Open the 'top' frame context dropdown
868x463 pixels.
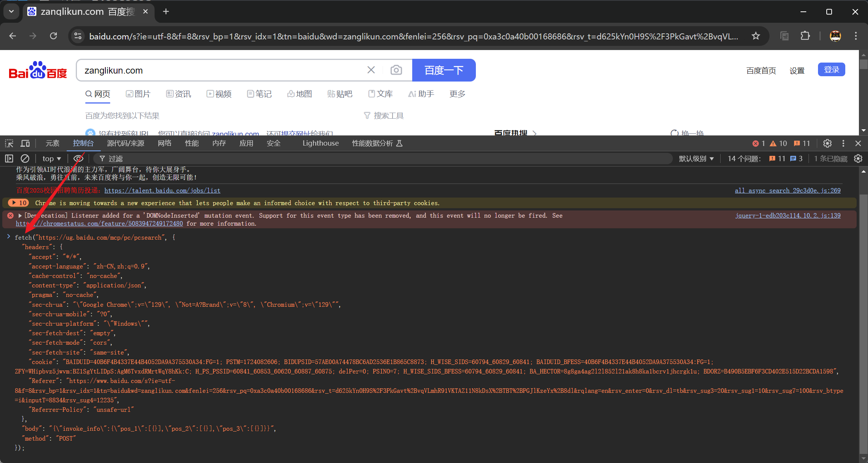click(x=51, y=159)
